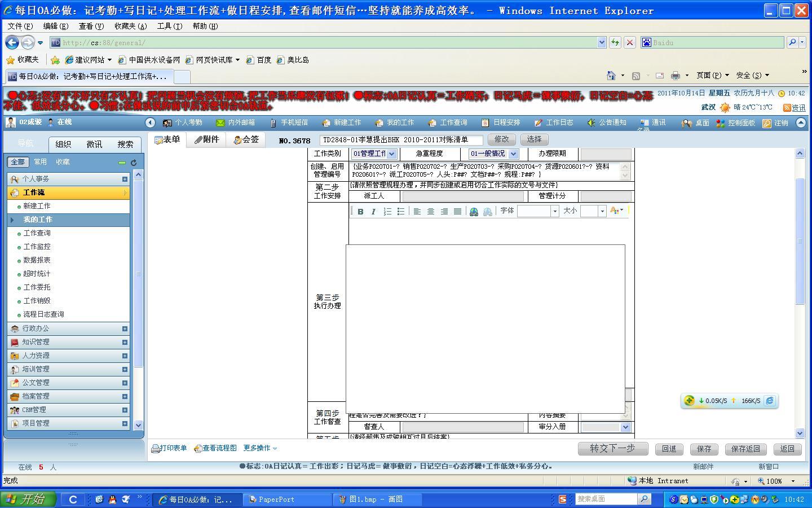The height and width of the screenshot is (508, 812).
Task: Open 工作查询 in top navigation bar
Action: (x=447, y=122)
